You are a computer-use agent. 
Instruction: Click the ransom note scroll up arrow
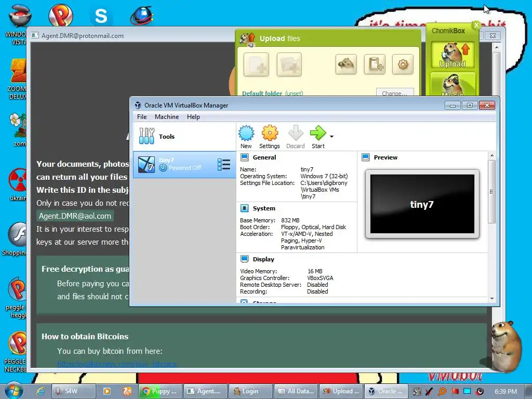tap(496, 47)
